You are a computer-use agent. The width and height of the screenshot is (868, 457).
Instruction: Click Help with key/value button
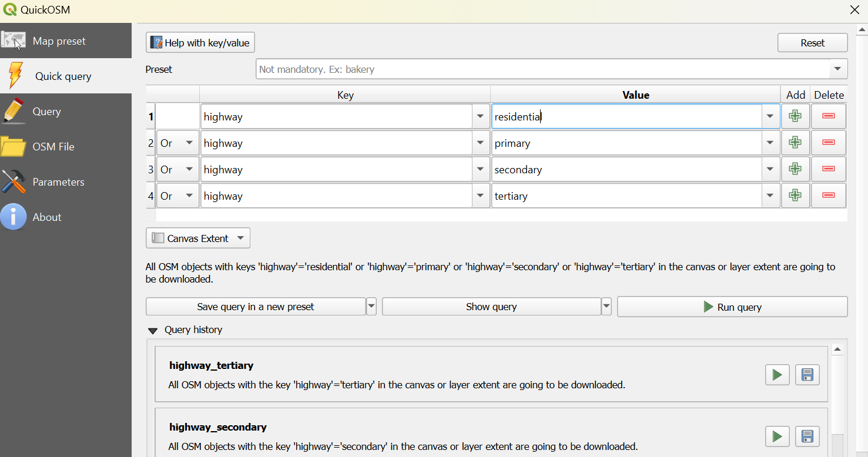pos(200,43)
